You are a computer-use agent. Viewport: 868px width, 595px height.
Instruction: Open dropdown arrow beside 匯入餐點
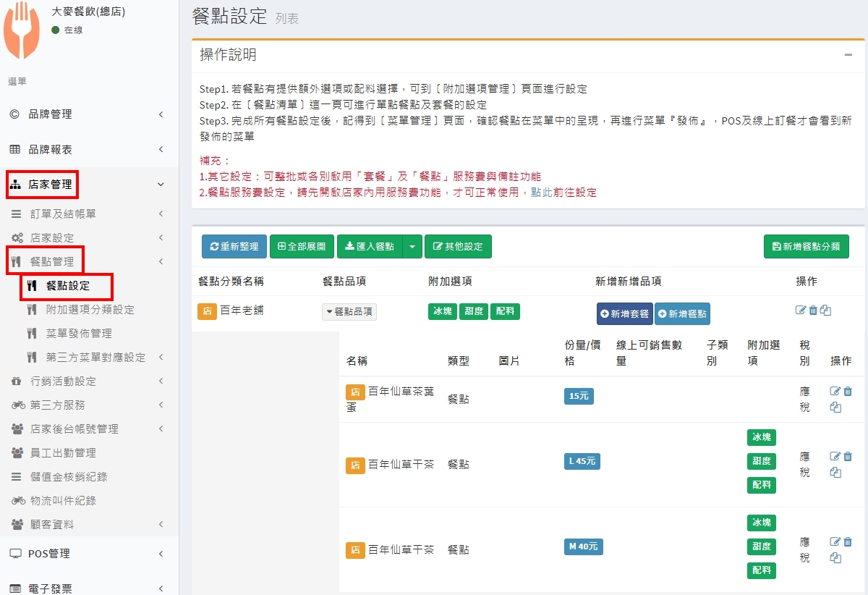(x=412, y=247)
